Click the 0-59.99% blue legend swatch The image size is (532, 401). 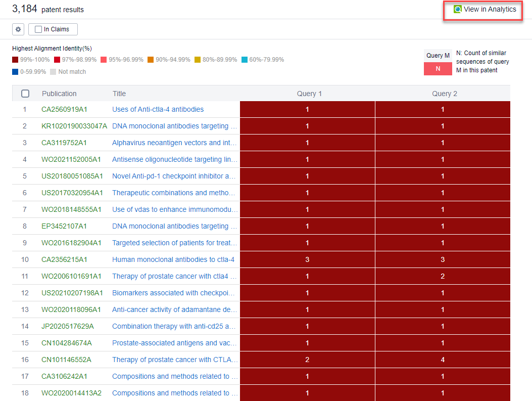tap(15, 72)
